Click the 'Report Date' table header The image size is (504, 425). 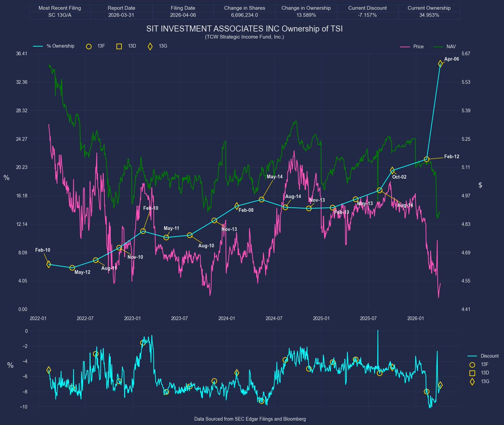(x=121, y=8)
